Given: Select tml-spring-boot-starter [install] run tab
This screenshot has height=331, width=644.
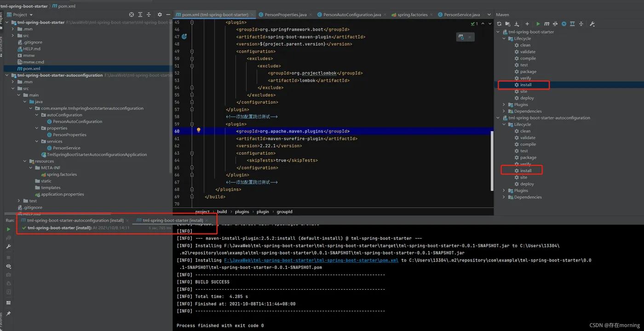Looking at the screenshot, I should (x=172, y=220).
